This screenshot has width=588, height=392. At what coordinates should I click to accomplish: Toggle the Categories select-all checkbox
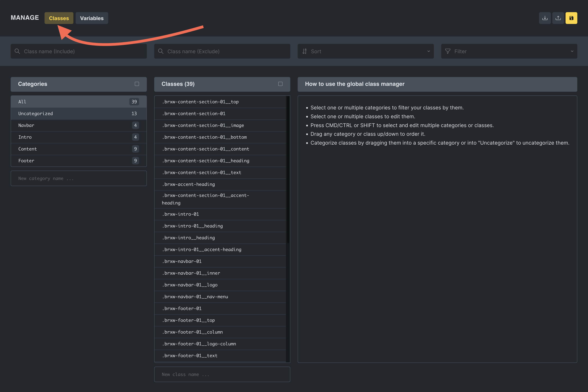tap(137, 84)
